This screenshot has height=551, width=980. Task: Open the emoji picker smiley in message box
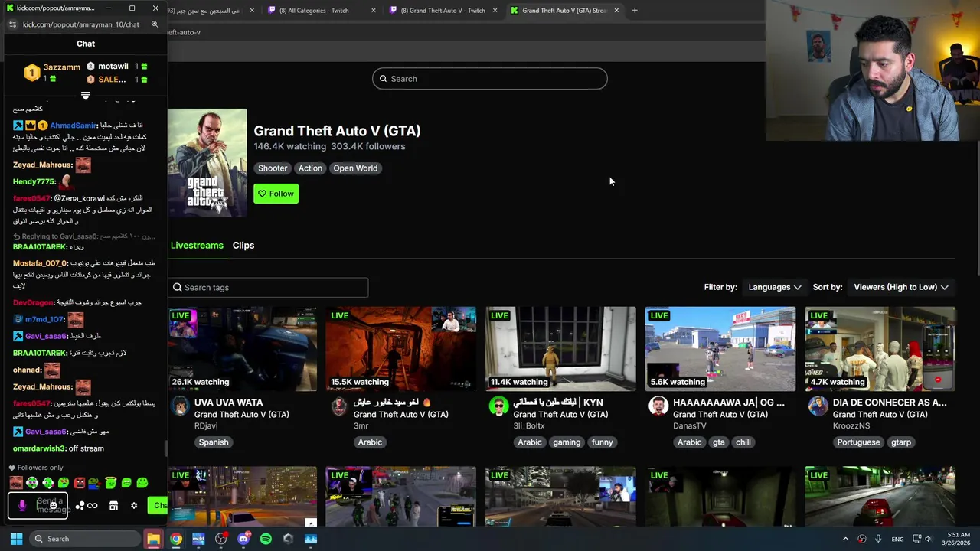[53, 506]
